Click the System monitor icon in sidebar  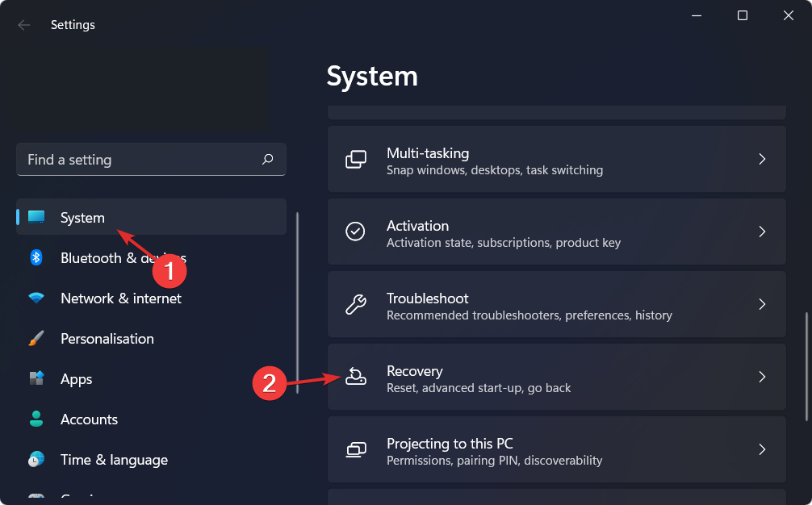(x=36, y=217)
